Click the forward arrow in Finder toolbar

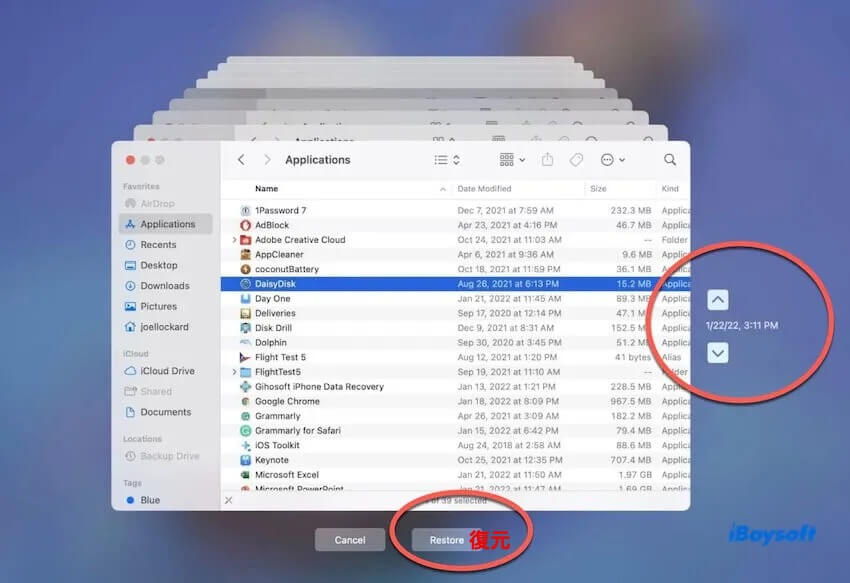tap(267, 160)
